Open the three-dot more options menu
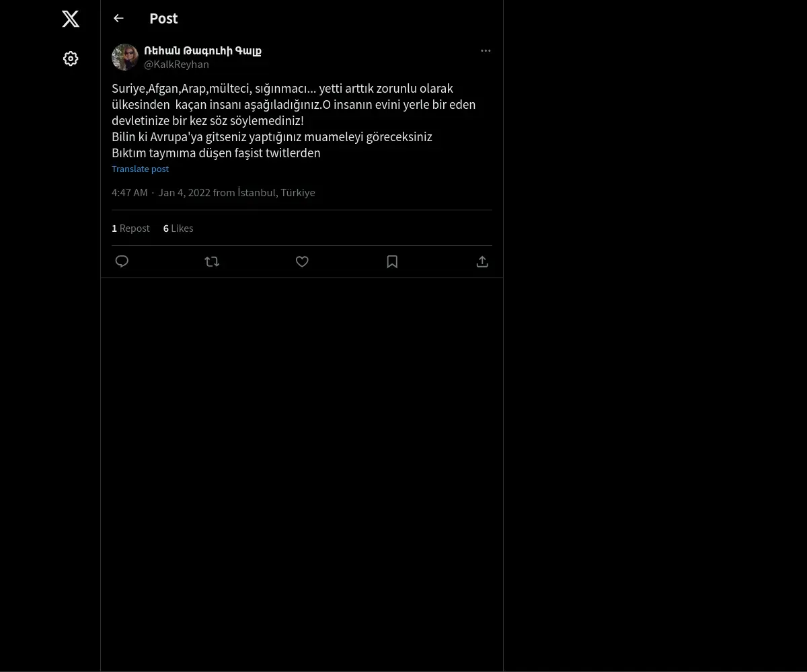This screenshot has height=672, width=807. pos(486,51)
